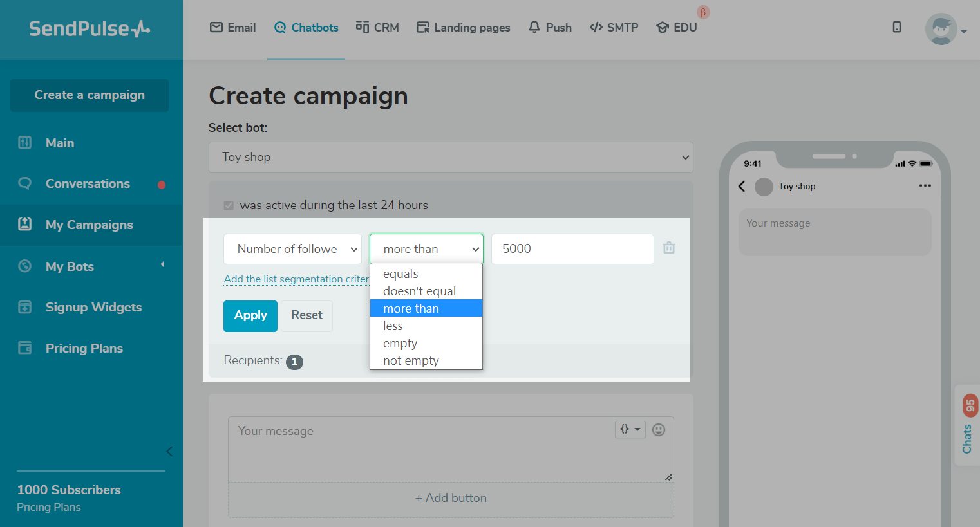Screen dimensions: 980x527
Task: Click the trash icon to delete criterion
Action: click(x=669, y=248)
